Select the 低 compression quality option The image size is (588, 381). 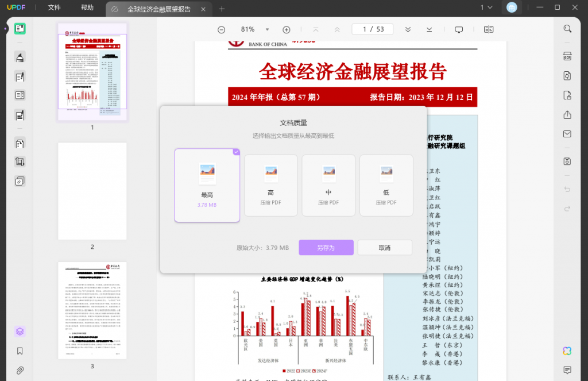pos(386,185)
